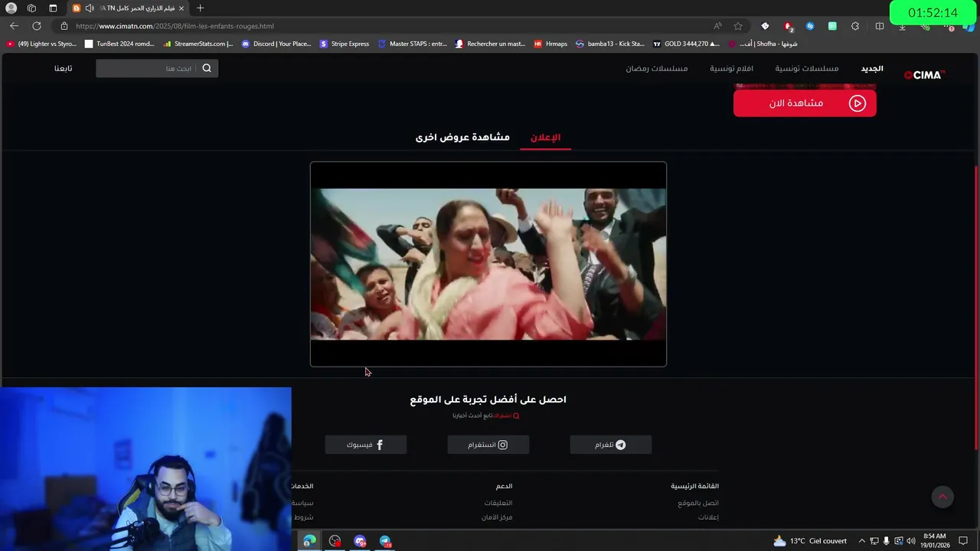The width and height of the screenshot is (980, 551).
Task: Click the Facebook icon on فيسبوك button
Action: click(x=380, y=445)
